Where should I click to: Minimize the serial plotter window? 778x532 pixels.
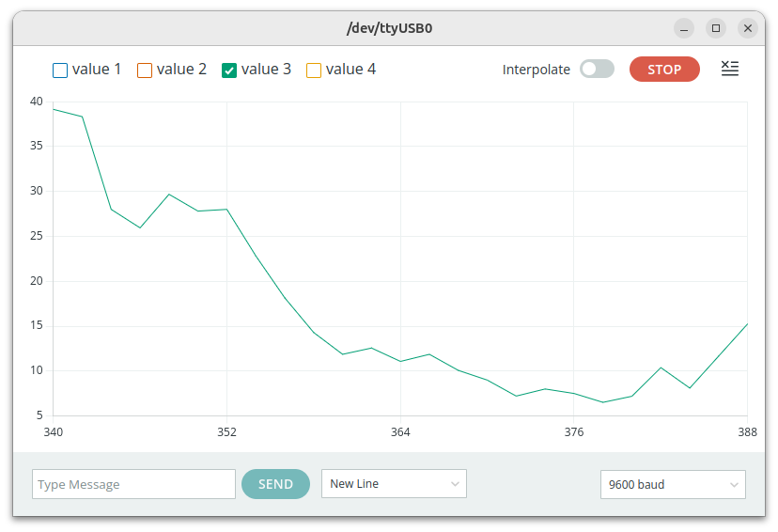tap(684, 28)
